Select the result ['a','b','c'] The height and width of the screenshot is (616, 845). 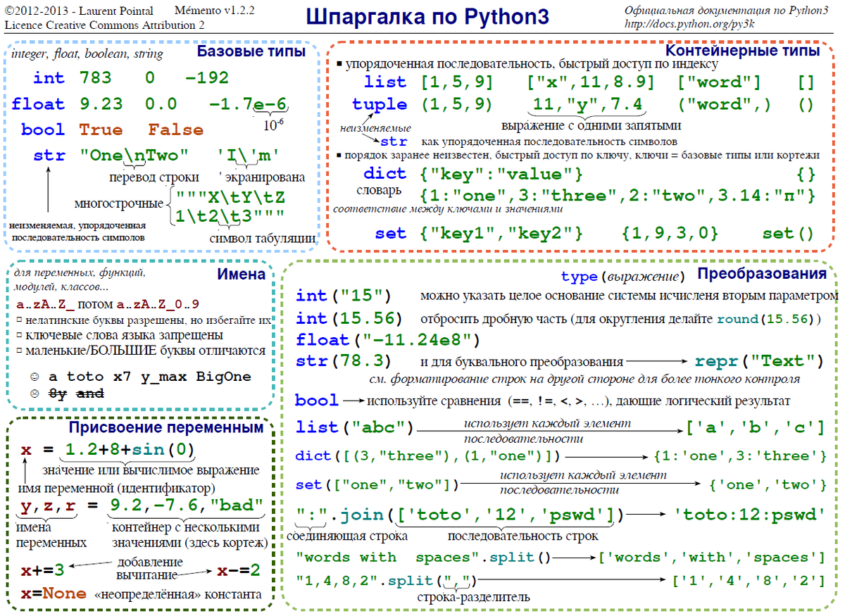tap(756, 427)
